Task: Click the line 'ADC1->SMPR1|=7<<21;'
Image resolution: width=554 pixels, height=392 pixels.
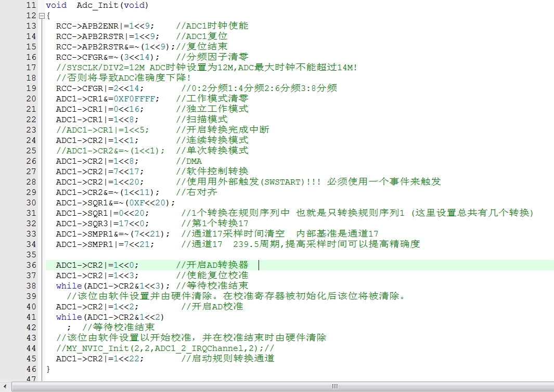Action: pos(105,244)
